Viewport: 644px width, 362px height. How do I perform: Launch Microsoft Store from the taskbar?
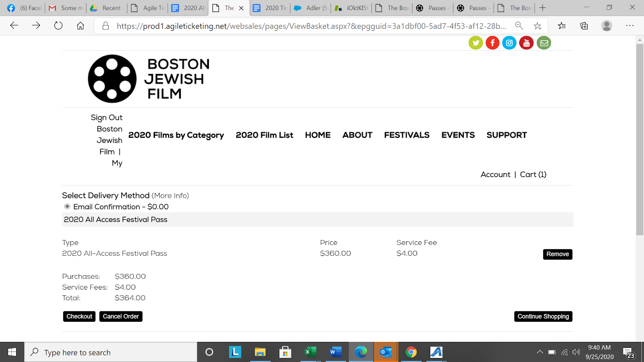point(285,352)
